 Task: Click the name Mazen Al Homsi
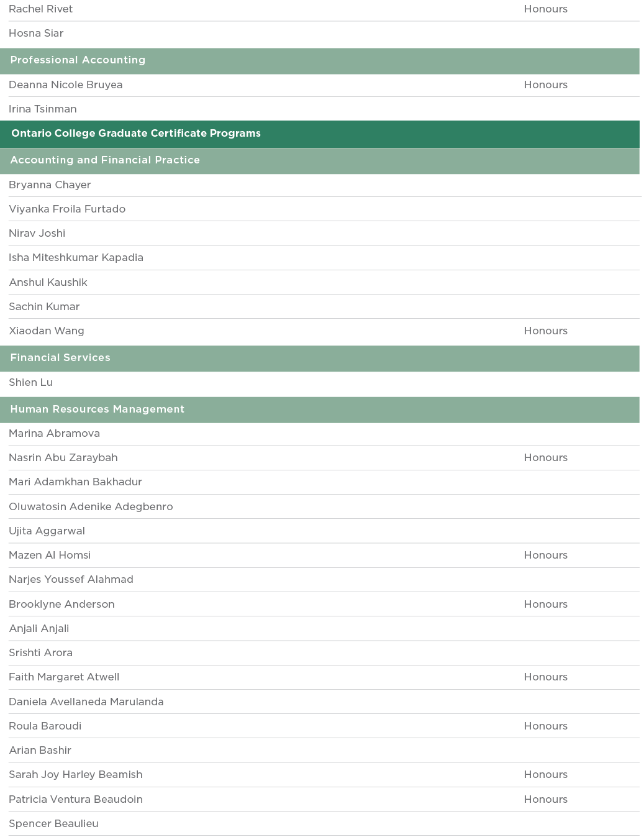coord(50,556)
